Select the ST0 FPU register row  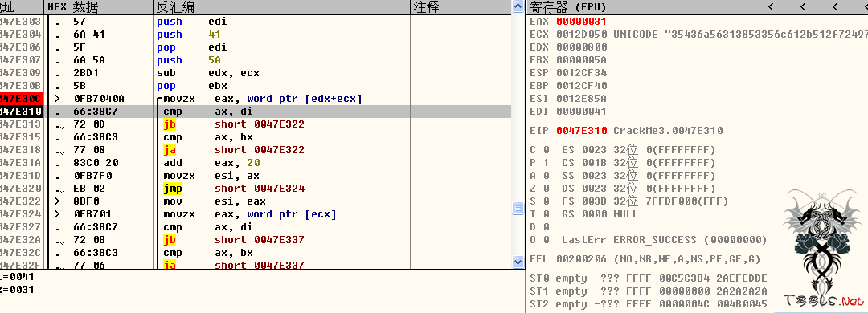click(x=649, y=278)
